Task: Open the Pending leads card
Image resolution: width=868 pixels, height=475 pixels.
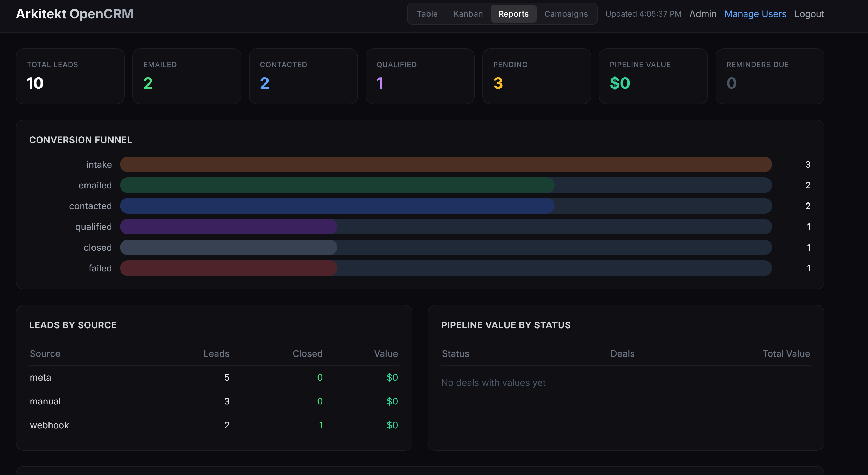Action: pyautogui.click(x=537, y=76)
